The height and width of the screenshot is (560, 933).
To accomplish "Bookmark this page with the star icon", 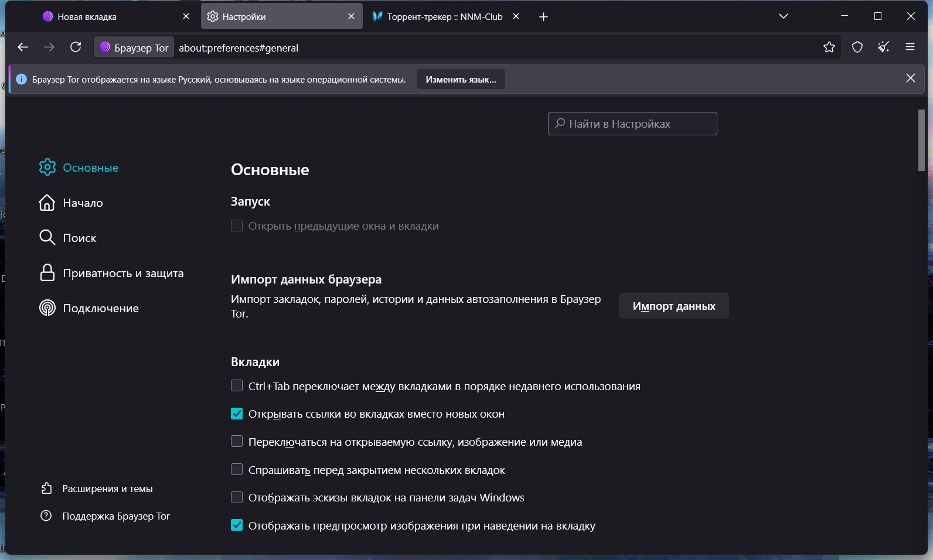I will (x=829, y=47).
